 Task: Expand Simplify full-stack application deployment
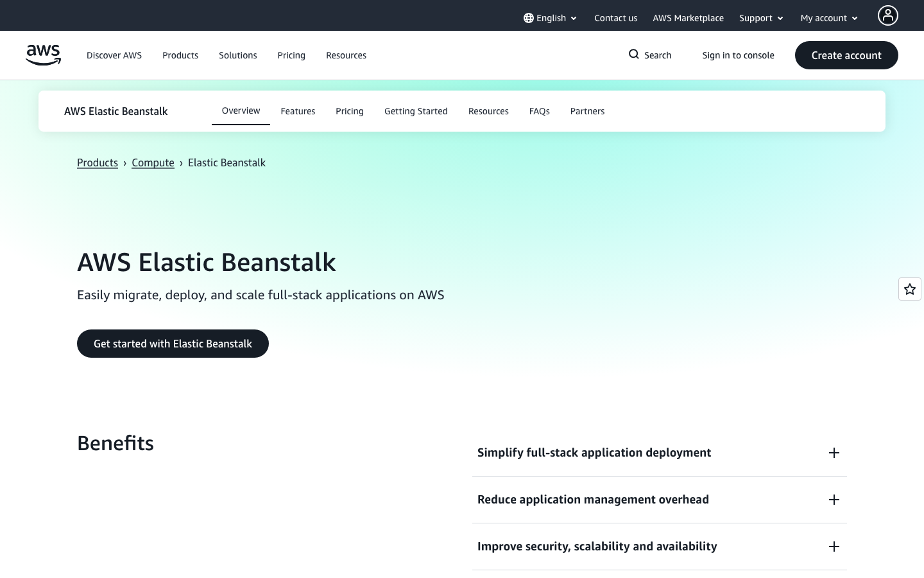coord(660,453)
